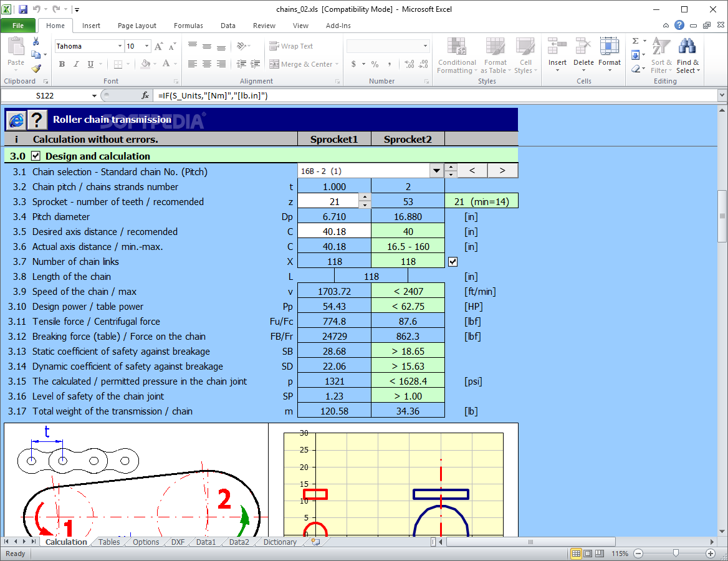Switch to the Tables sheet tab
Screen dimensions: 728x561
[x=109, y=542]
